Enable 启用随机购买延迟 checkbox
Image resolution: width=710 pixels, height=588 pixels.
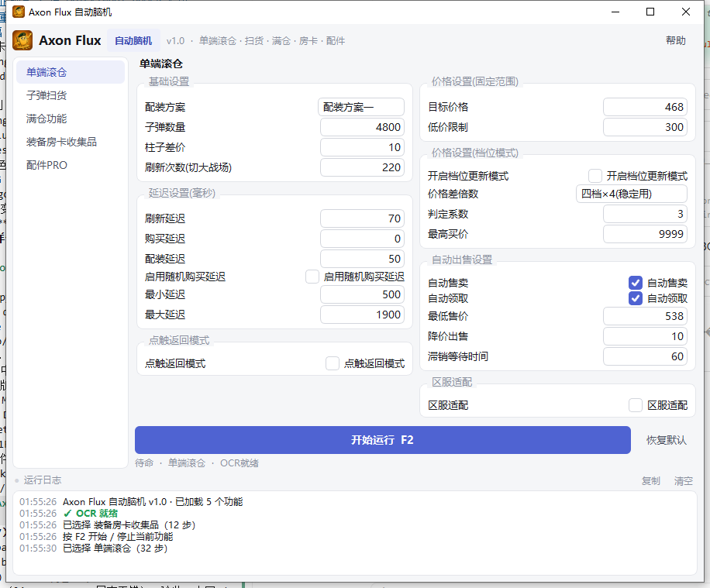[x=312, y=277]
